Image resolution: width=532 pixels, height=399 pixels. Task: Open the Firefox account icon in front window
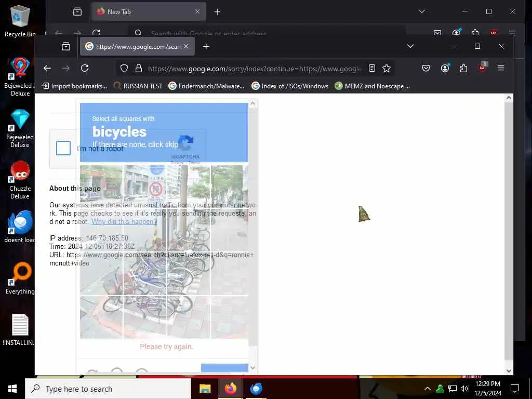pos(445,68)
